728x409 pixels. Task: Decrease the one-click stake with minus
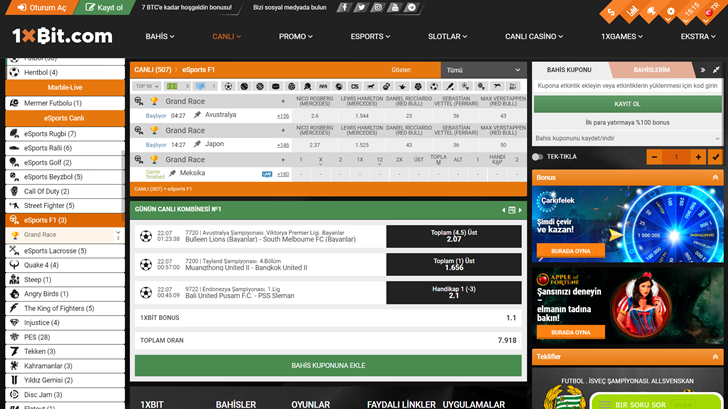[654, 157]
